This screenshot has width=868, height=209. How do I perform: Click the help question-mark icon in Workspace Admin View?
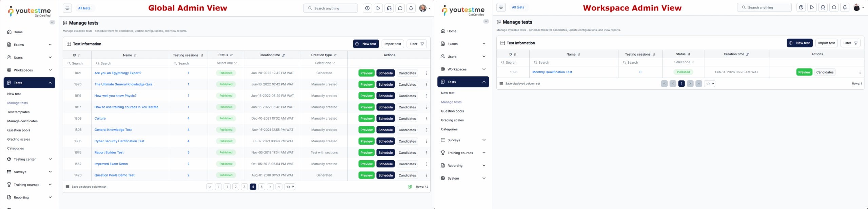pos(801,7)
